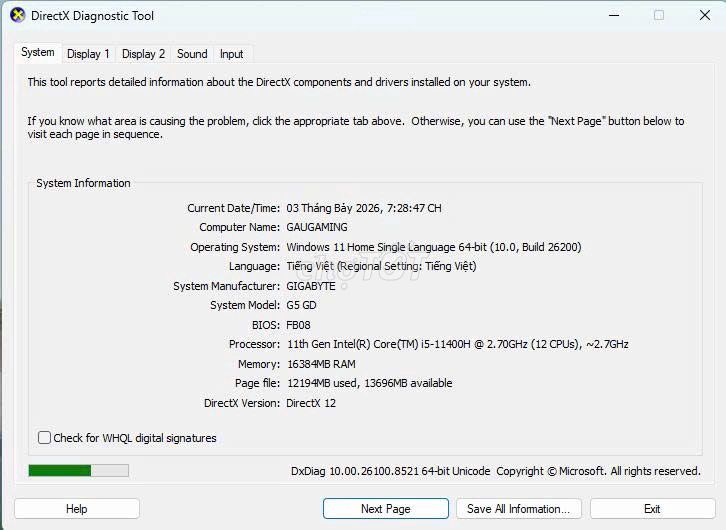Image resolution: width=726 pixels, height=530 pixels.
Task: Click the DxDiag version copyright text
Action: click(496, 471)
